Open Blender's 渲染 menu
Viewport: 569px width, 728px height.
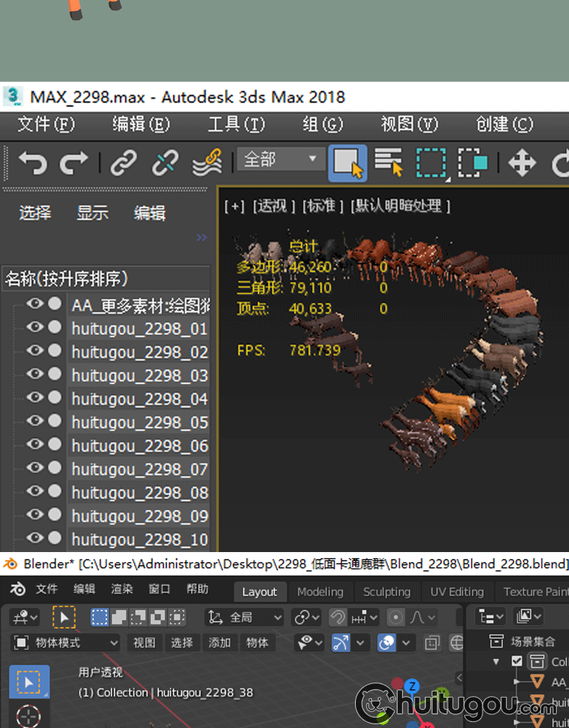[121, 588]
